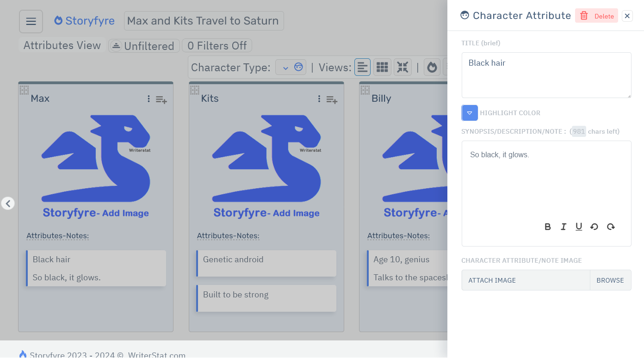Open Max's card options via the kebab menu
Image resolution: width=644 pixels, height=358 pixels.
tap(148, 99)
